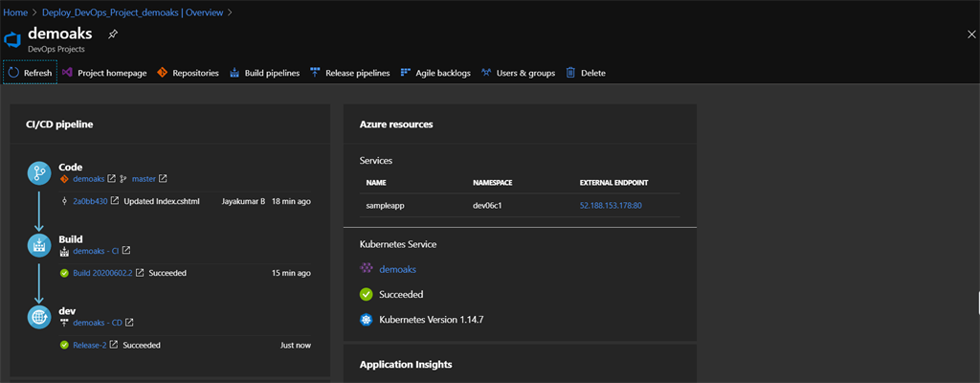Go to Build pipelines
This screenshot has width=980, height=383.
pyautogui.click(x=265, y=73)
